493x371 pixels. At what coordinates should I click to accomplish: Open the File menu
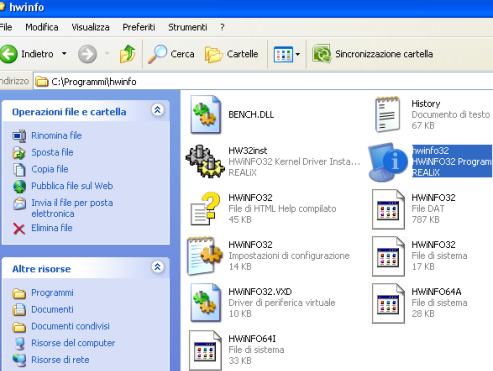pyautogui.click(x=6, y=27)
